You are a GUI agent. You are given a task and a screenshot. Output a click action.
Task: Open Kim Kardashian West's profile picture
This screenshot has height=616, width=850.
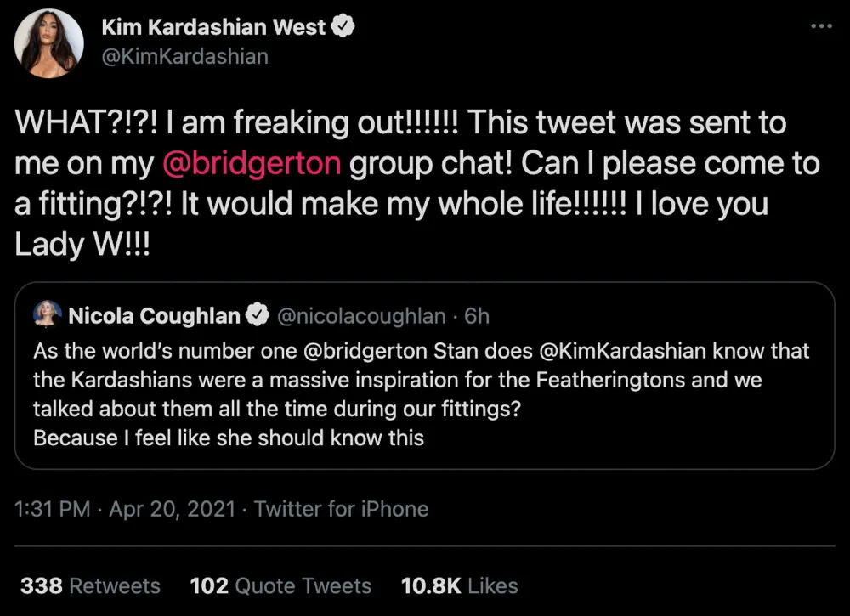[48, 42]
